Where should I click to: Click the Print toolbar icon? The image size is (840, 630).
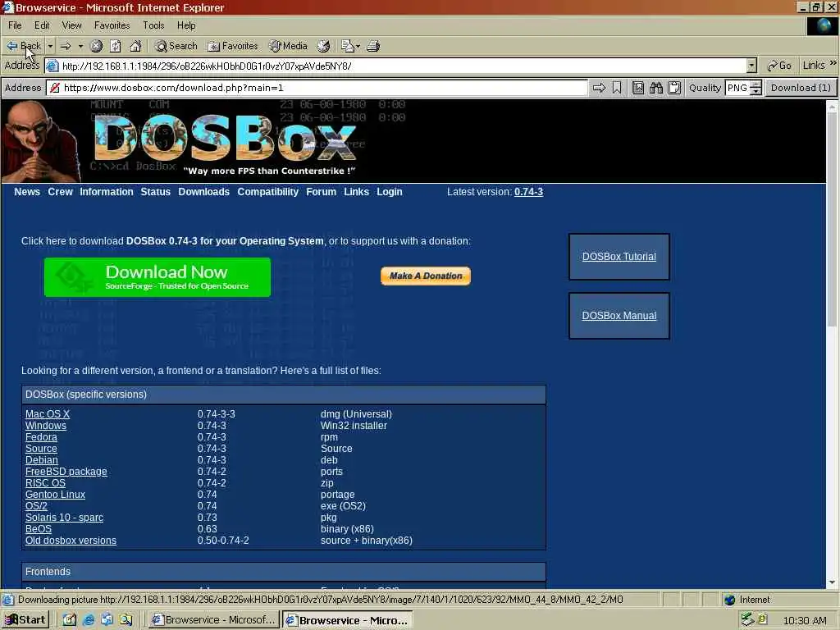coord(373,46)
